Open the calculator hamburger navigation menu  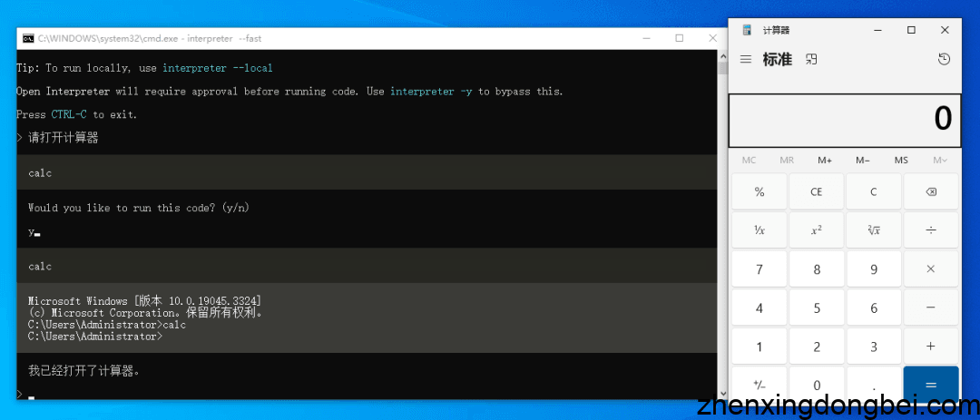[x=746, y=59]
